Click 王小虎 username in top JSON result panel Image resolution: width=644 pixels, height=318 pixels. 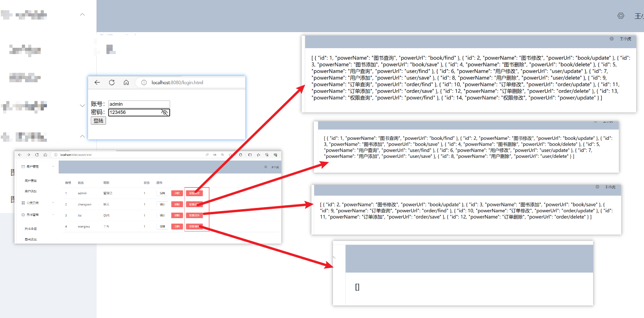coord(625,39)
